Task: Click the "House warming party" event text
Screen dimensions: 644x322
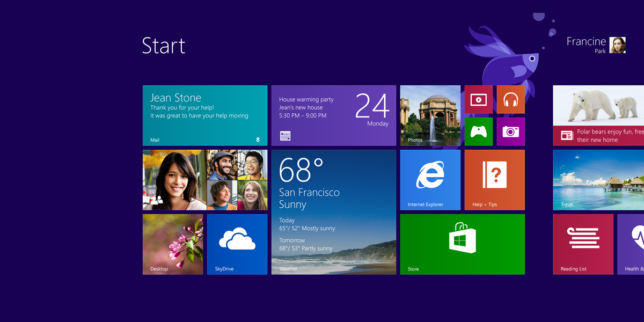Action: 306,100
